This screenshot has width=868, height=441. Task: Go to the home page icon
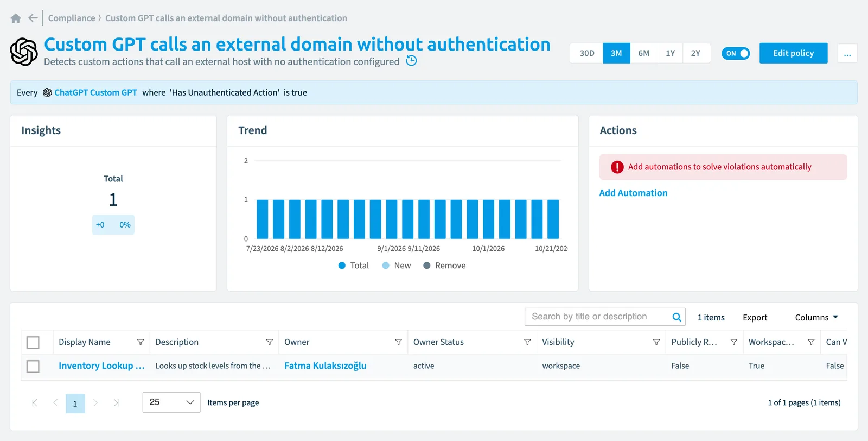(x=16, y=18)
